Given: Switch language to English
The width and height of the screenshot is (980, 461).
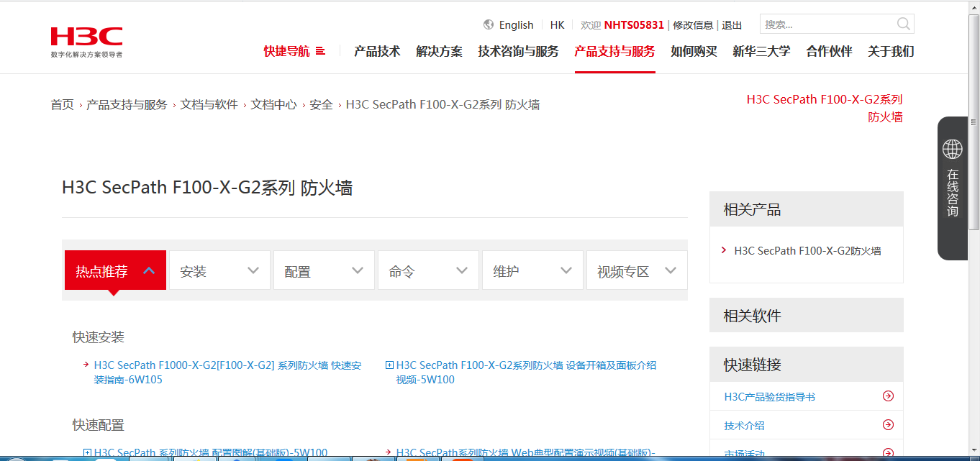Looking at the screenshot, I should pos(516,24).
